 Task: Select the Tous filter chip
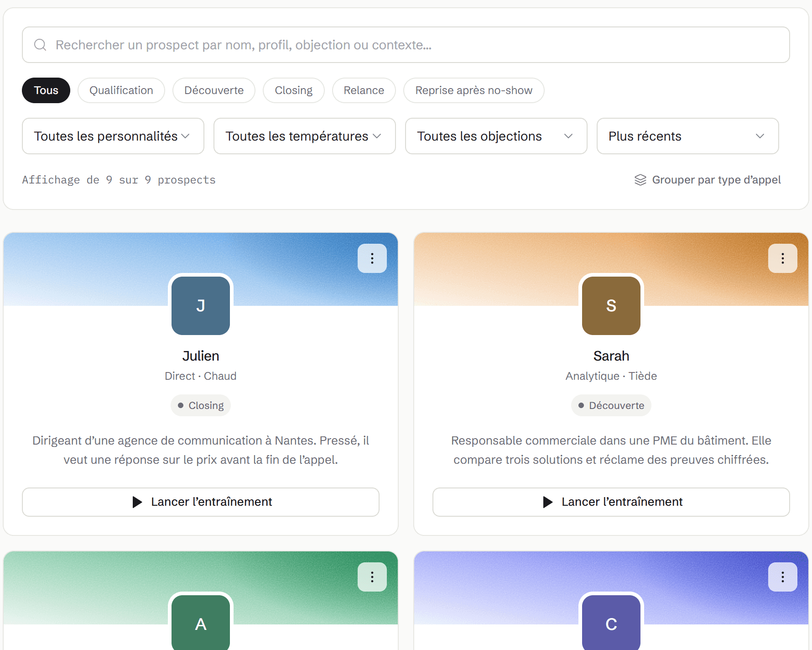click(46, 90)
